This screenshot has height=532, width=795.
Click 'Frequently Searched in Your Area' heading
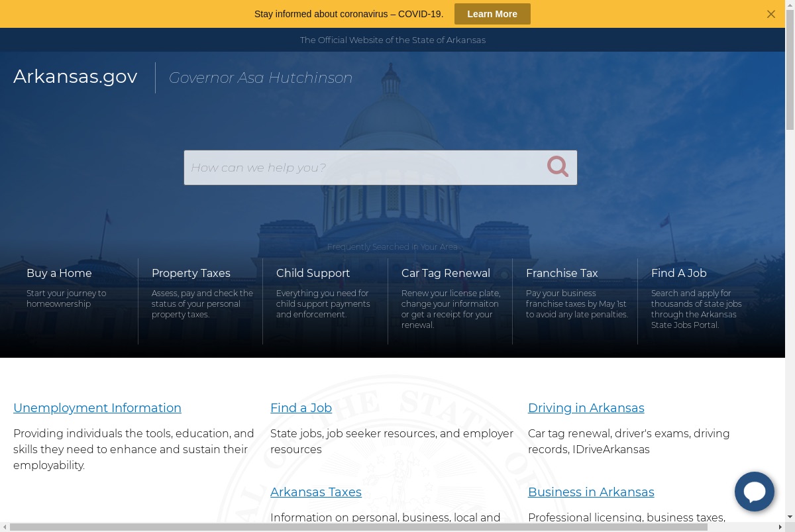click(x=392, y=246)
